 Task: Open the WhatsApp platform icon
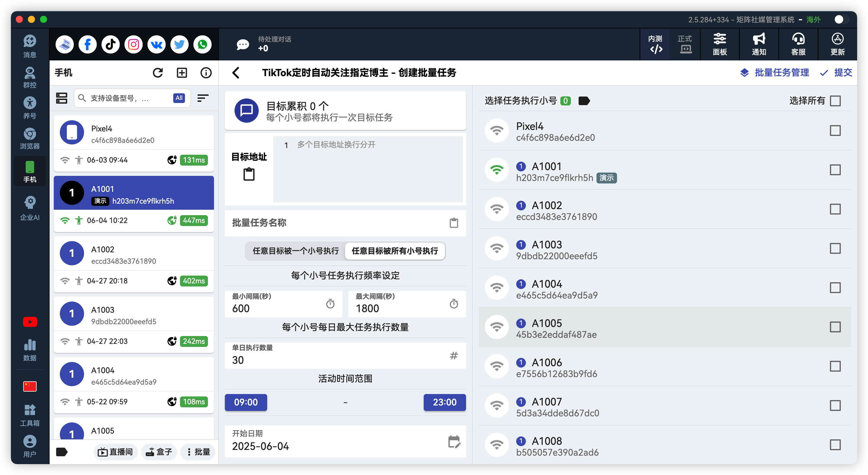202,44
